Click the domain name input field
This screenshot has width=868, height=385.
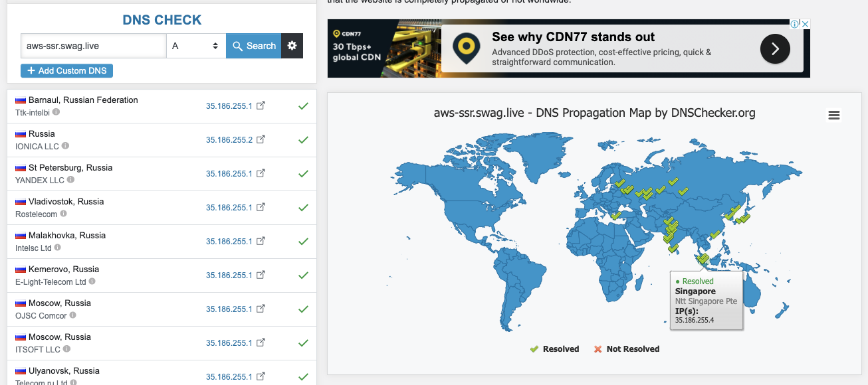(93, 46)
